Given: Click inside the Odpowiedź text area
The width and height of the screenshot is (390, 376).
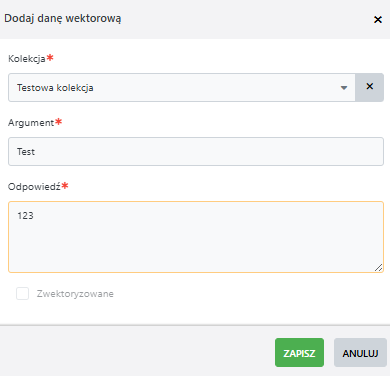Looking at the screenshot, I should pos(196,237).
